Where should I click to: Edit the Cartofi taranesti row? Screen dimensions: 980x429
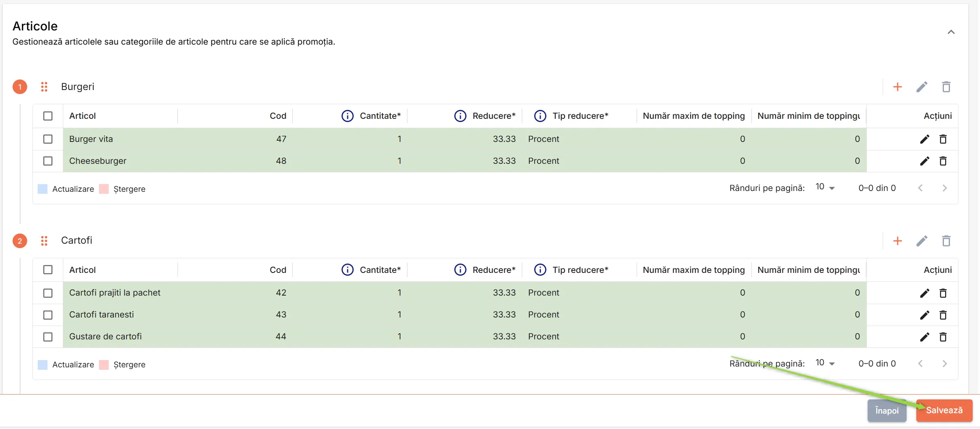pos(924,315)
